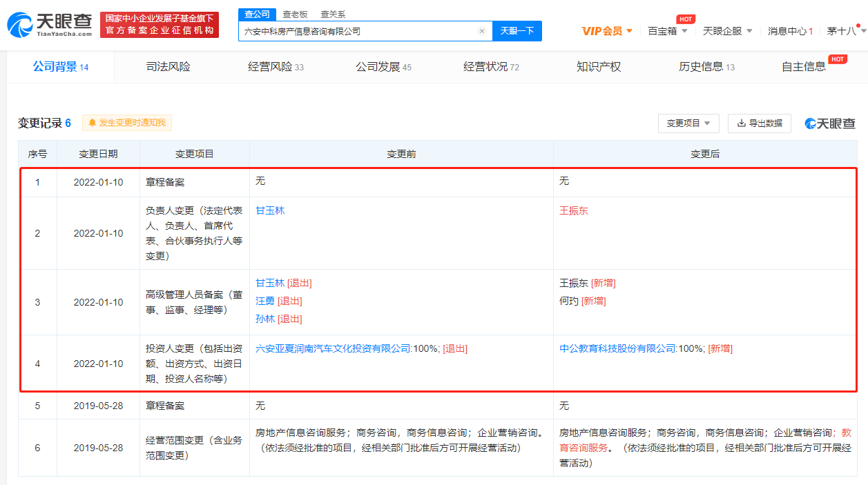Click the red 官方备案企业征信机构 banner
The image size is (868, 485).
[160, 25]
